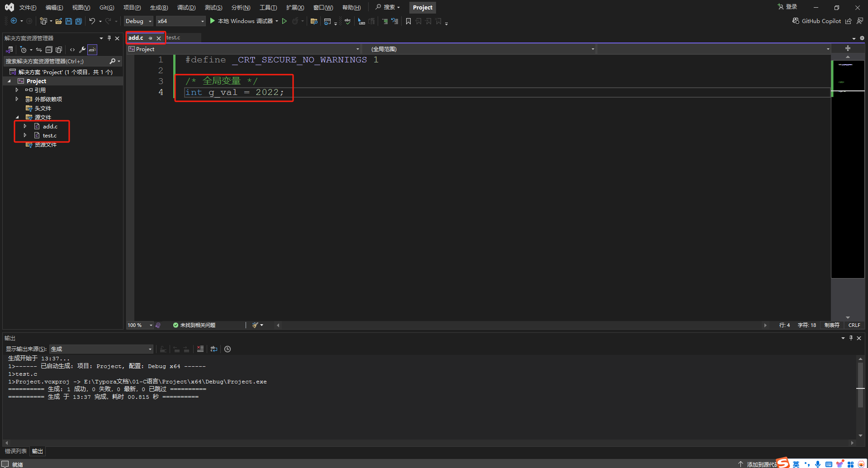Image resolution: width=868 pixels, height=468 pixels.
Task: Expand the 引用 node
Action: pos(17,90)
